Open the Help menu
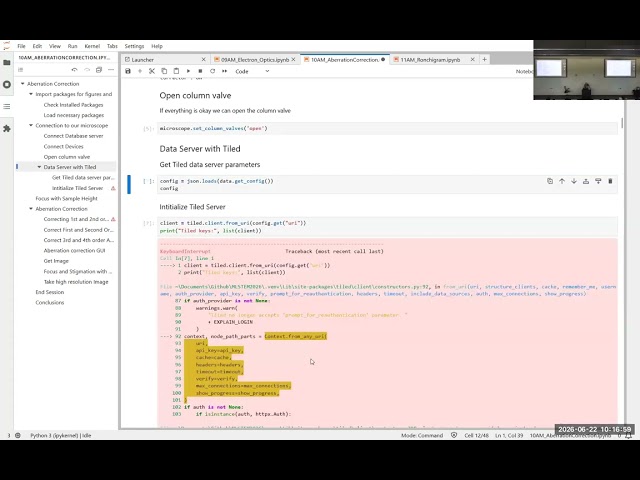Screen dimensions: 640x480 tap(157, 46)
